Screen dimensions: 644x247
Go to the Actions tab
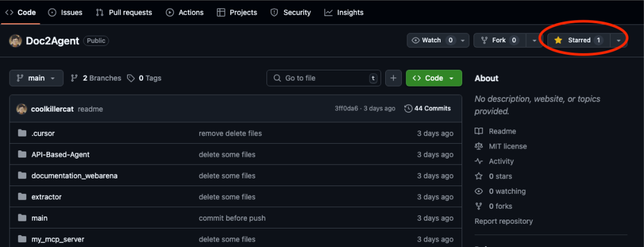point(185,12)
